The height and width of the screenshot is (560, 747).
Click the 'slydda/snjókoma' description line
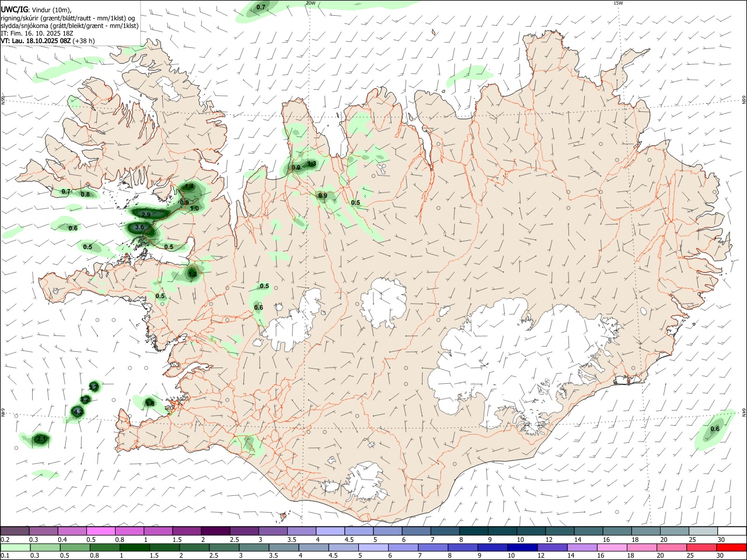point(69,26)
